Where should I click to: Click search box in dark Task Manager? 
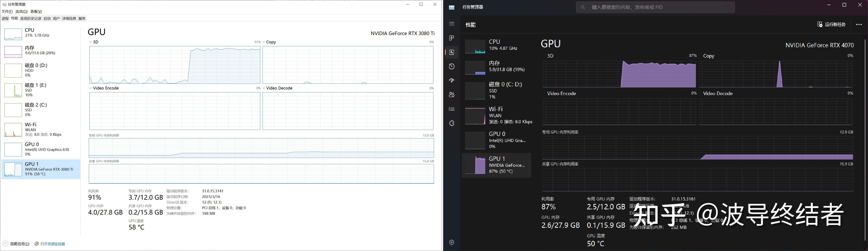pos(655,7)
